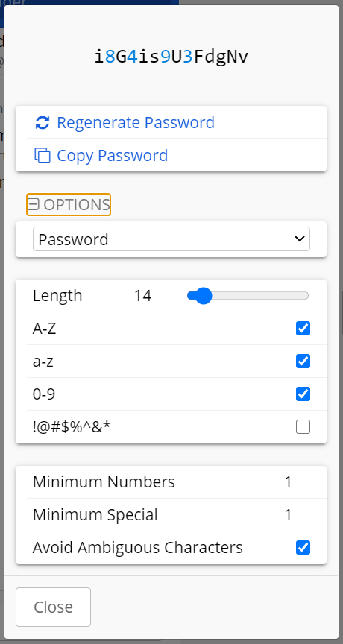
Task: Click the Minimum Special value field
Action: coord(289,514)
